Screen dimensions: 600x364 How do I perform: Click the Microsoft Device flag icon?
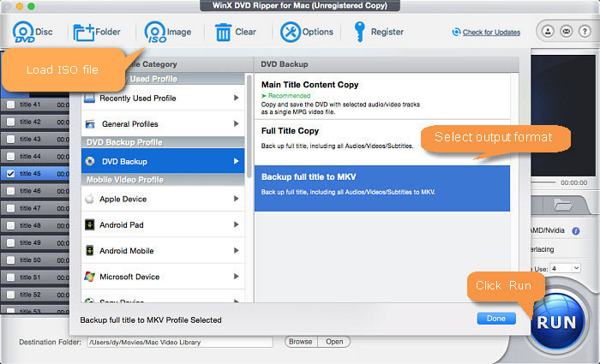(x=89, y=277)
